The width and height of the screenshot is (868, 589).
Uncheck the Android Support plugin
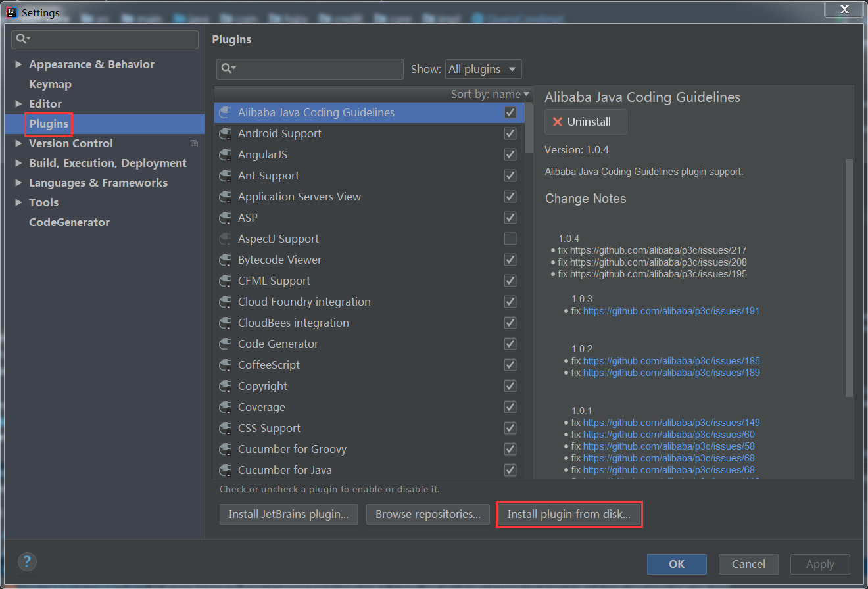[x=510, y=133]
